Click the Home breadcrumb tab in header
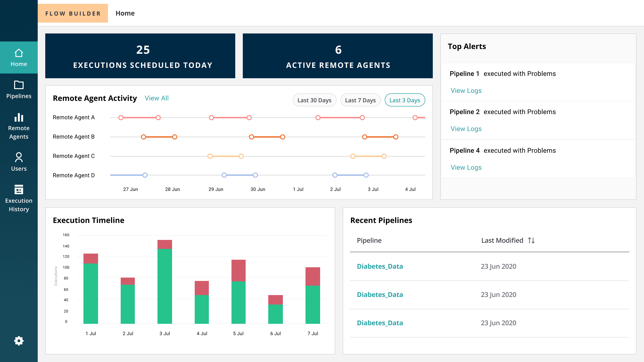This screenshot has width=644, height=362. click(125, 13)
